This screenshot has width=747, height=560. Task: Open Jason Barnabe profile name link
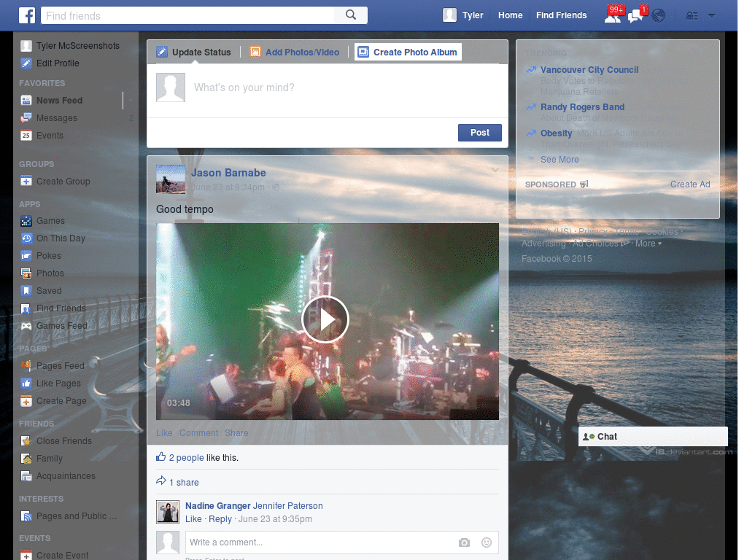[x=228, y=173]
